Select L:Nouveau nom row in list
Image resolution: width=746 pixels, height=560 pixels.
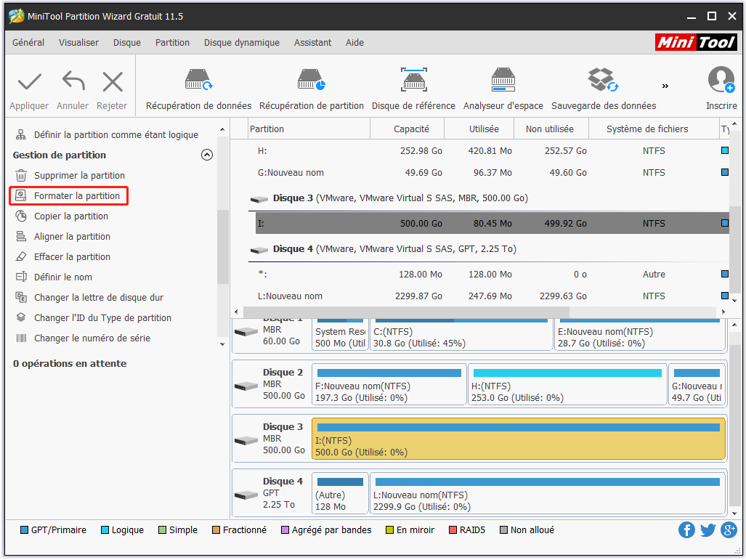[x=489, y=296]
